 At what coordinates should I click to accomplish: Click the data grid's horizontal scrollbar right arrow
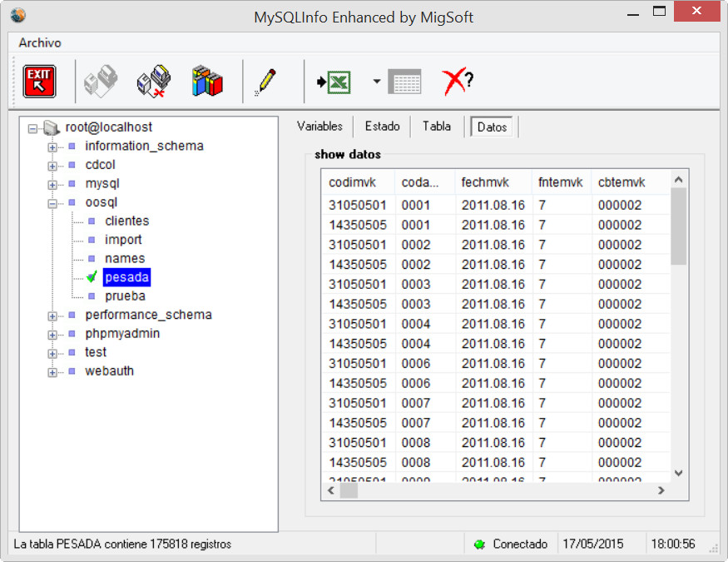(x=661, y=490)
